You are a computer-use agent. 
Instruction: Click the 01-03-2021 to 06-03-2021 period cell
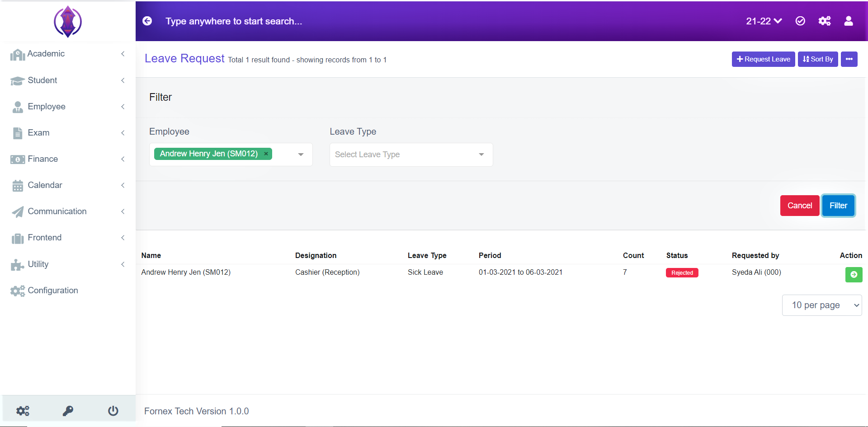[x=520, y=272]
